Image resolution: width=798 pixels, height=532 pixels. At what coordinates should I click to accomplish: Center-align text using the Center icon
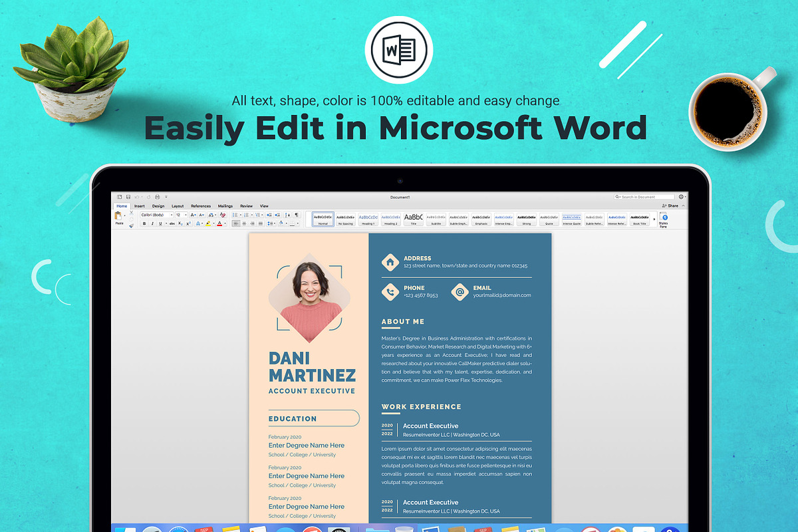244,223
